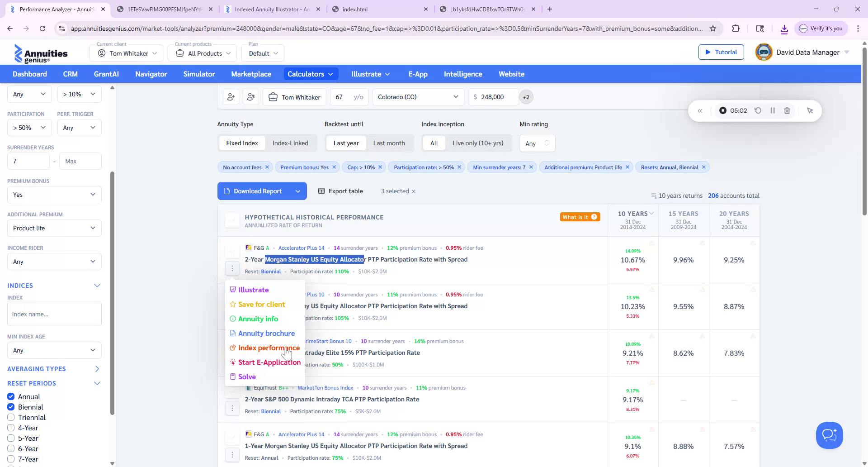This screenshot has height=467, width=868.
Task: Open the Premium Bonus dropdown
Action: [x=54, y=195]
